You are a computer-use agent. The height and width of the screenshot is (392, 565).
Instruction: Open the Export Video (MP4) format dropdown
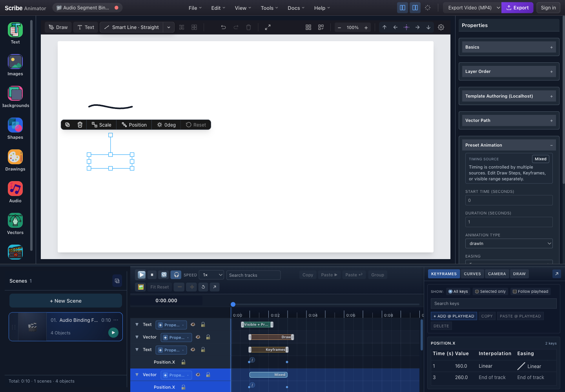pos(472,7)
